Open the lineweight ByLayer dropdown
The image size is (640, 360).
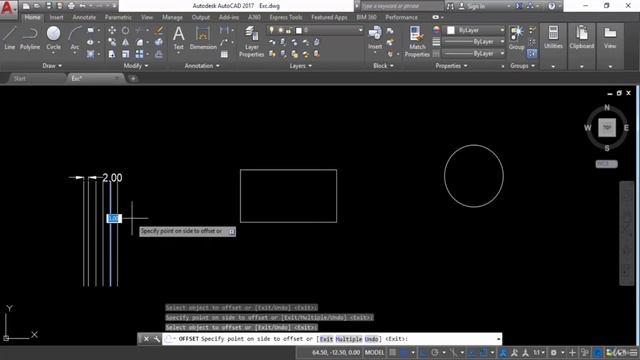point(474,42)
